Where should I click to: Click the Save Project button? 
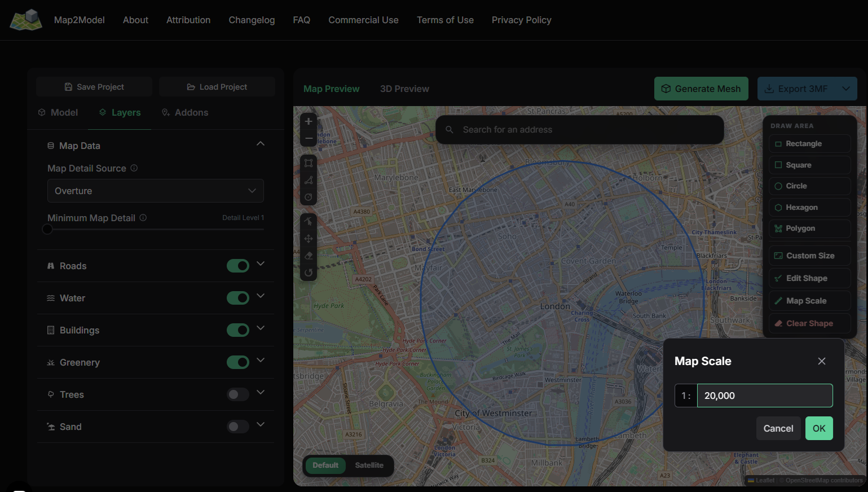pyautogui.click(x=94, y=87)
